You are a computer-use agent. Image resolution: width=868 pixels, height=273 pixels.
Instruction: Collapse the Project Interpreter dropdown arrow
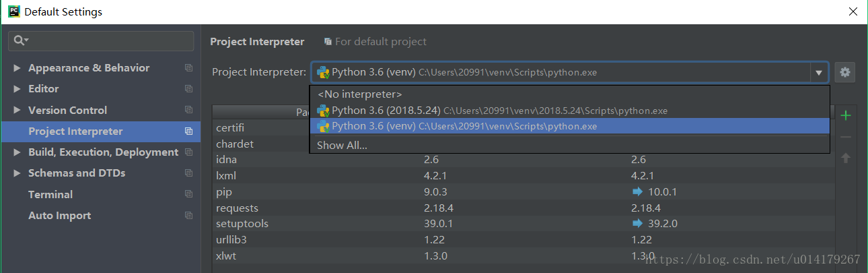819,72
